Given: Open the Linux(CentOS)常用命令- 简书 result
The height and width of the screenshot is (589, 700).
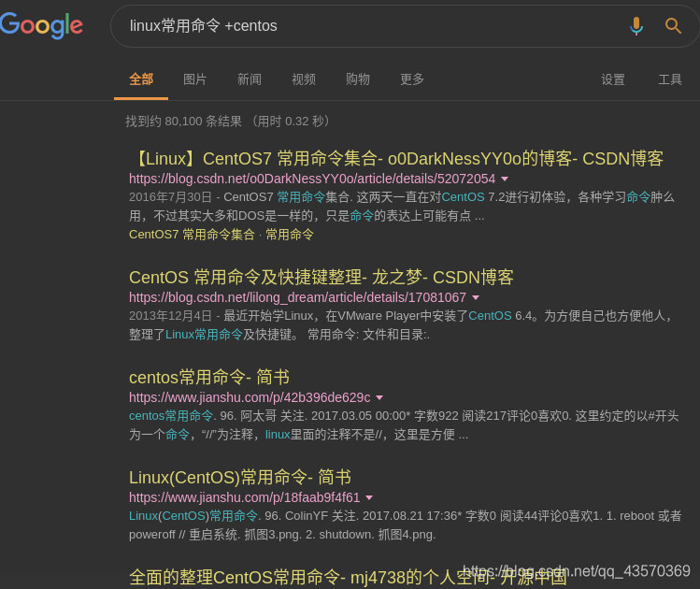Looking at the screenshot, I should click(240, 478).
